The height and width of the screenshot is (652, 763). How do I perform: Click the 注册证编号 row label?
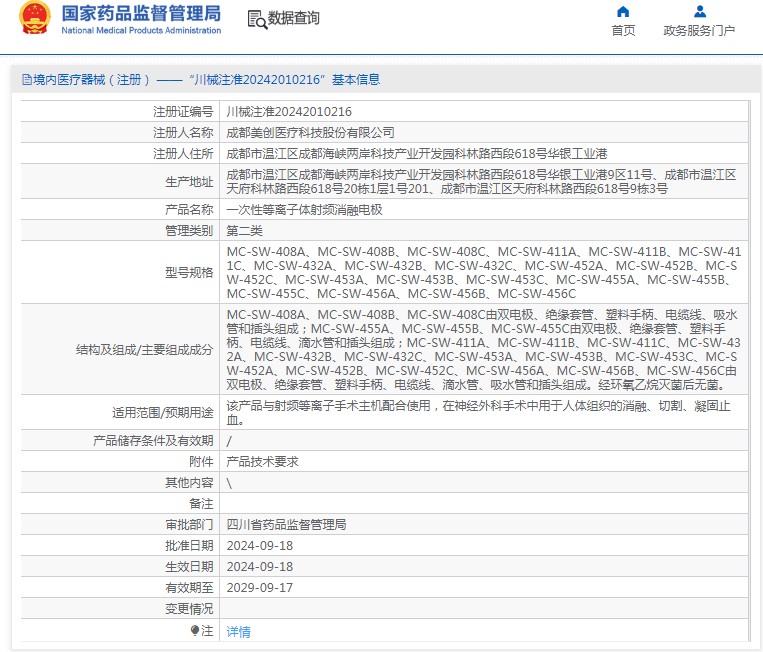tap(183, 112)
